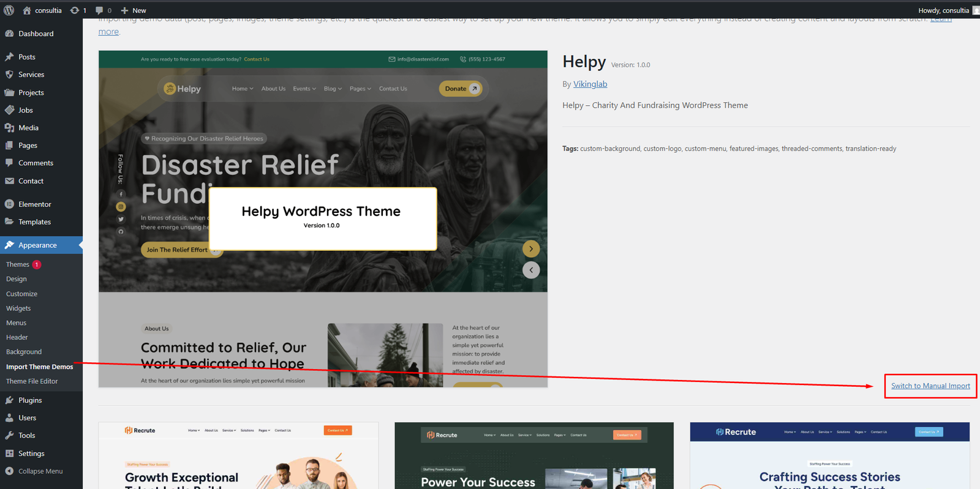The width and height of the screenshot is (980, 489).
Task: Click the Themes update count badge
Action: tap(37, 264)
